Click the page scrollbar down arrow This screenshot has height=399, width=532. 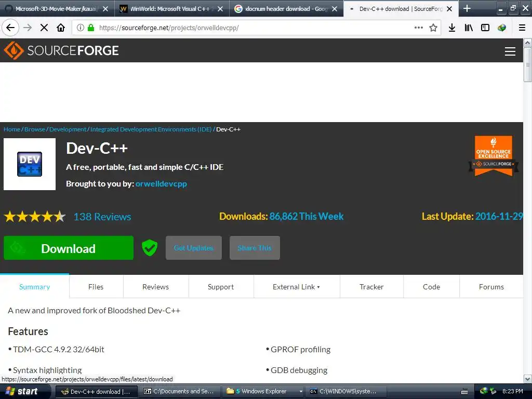(528, 379)
